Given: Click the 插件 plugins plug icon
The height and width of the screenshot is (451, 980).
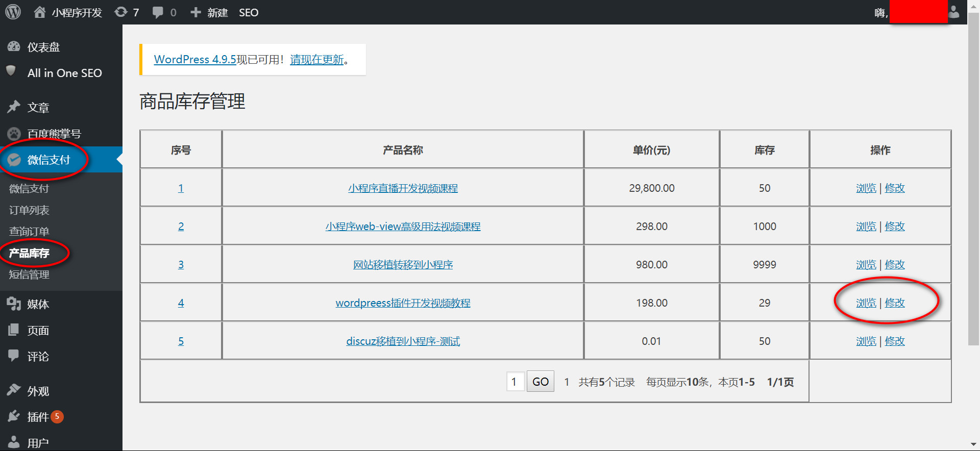Looking at the screenshot, I should pos(14,417).
